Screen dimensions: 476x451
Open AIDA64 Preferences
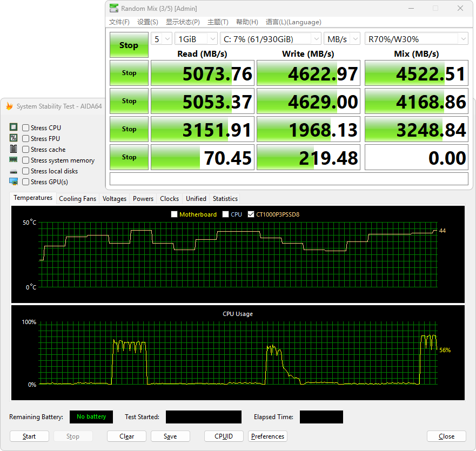[267, 436]
